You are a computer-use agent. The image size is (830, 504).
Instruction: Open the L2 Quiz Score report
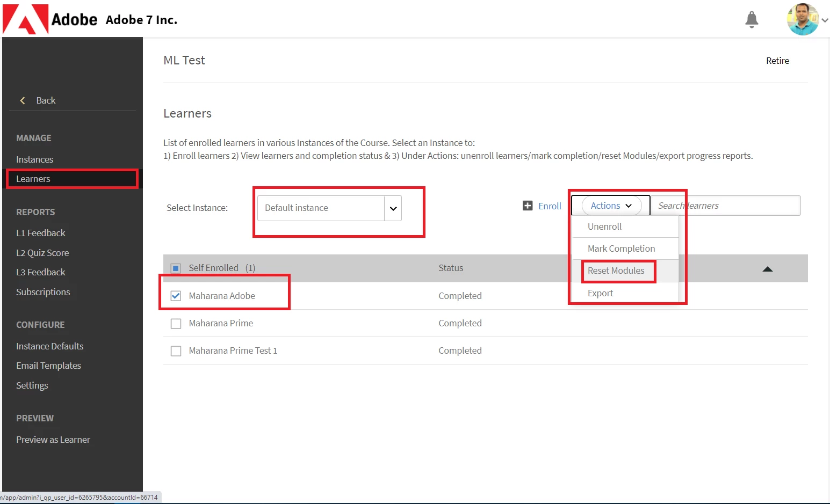click(42, 253)
